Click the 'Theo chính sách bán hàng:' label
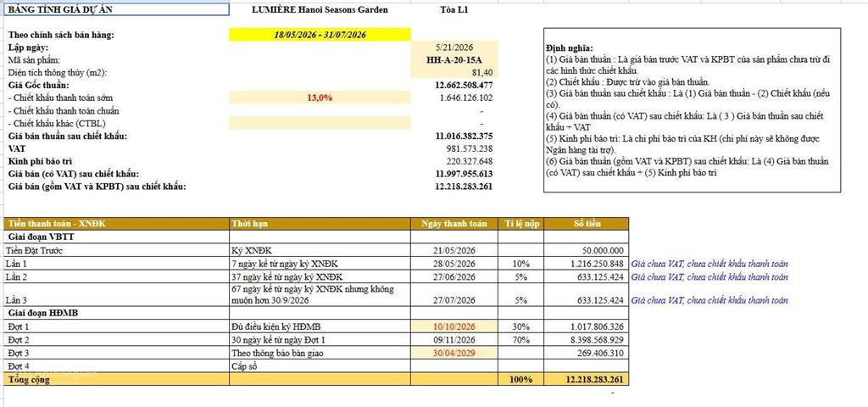868x407 pixels. pos(61,35)
